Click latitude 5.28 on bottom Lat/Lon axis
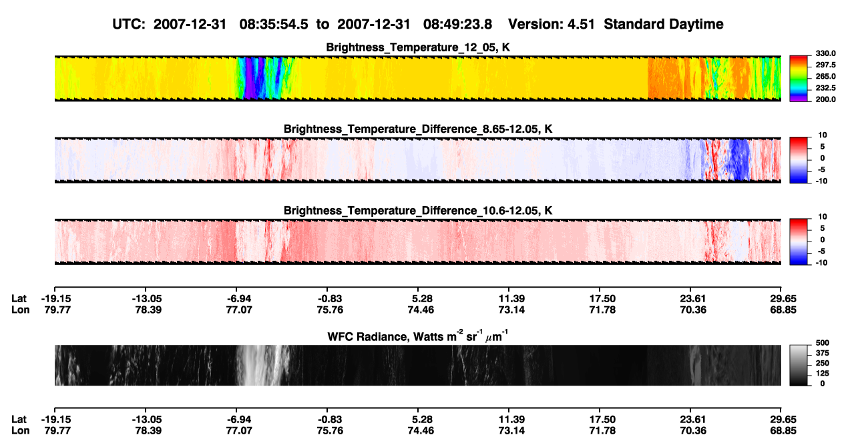 tap(418, 420)
